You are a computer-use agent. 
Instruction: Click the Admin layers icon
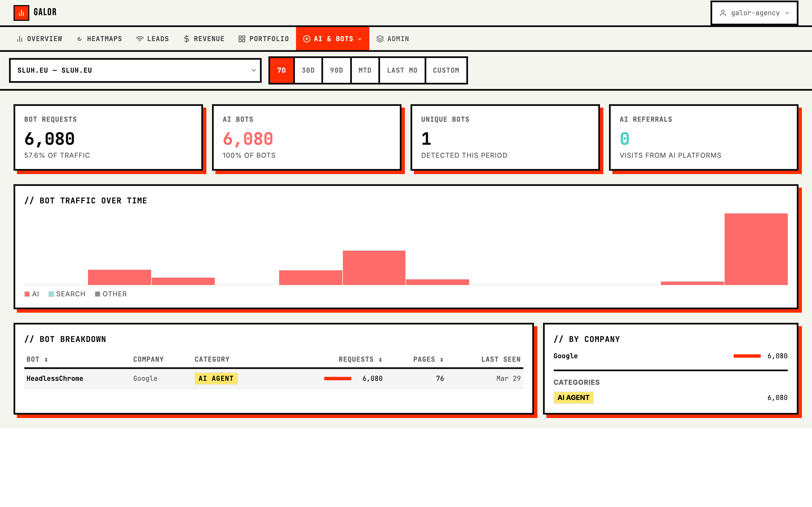pyautogui.click(x=379, y=39)
